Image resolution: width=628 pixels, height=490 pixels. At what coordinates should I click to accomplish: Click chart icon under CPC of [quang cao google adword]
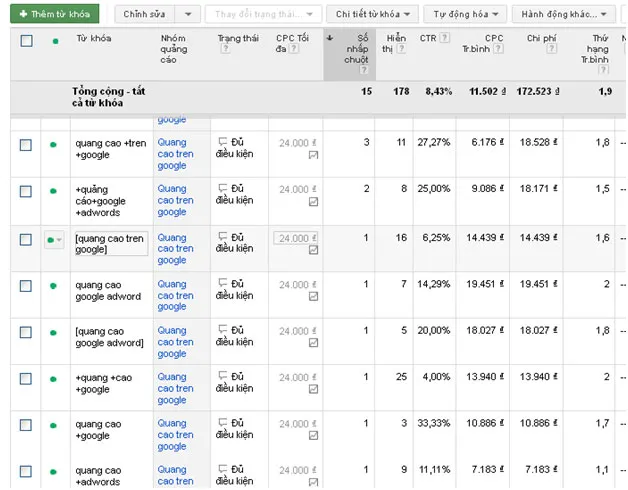point(314,343)
